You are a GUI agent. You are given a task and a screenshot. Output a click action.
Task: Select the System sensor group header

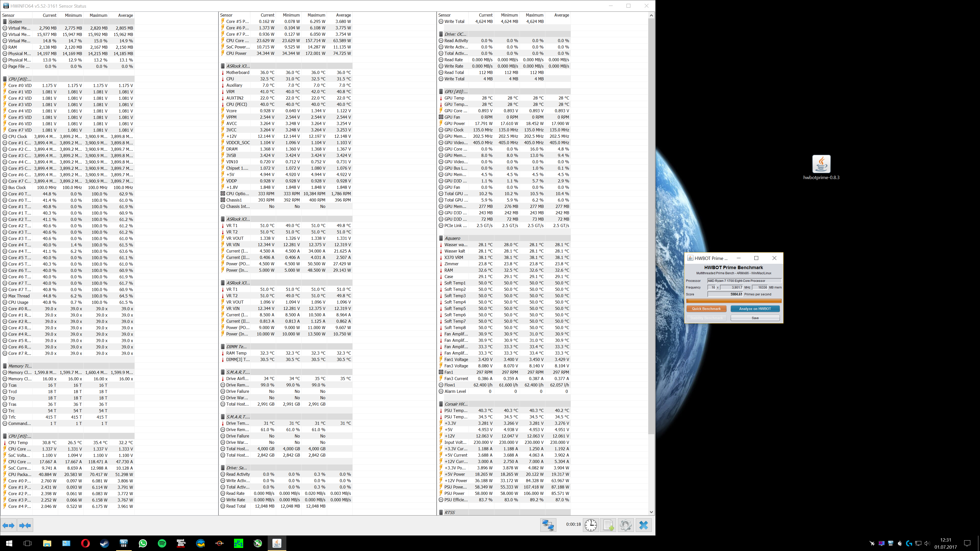(x=15, y=22)
